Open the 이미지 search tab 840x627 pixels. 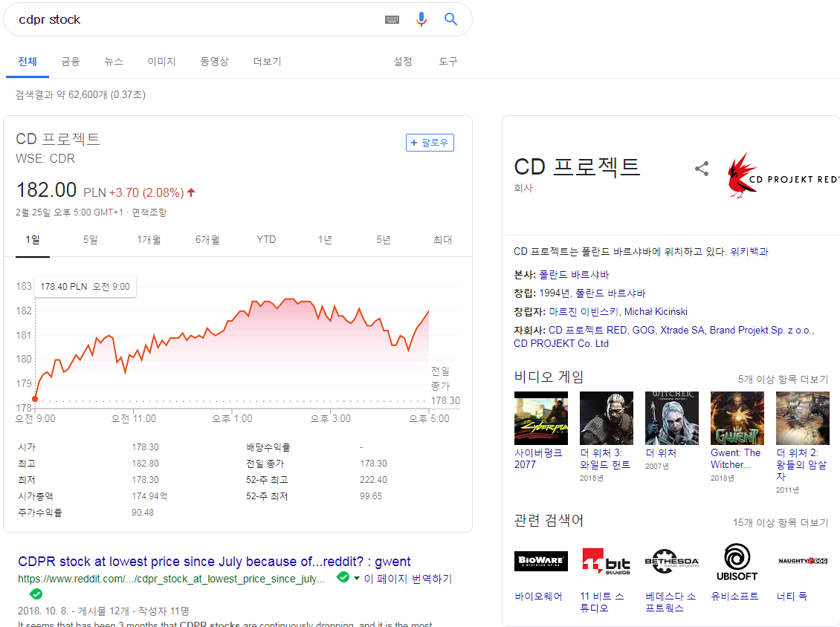click(161, 62)
